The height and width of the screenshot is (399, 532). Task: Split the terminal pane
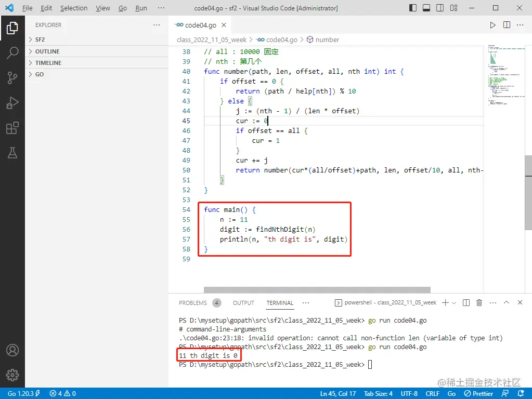pos(466,303)
